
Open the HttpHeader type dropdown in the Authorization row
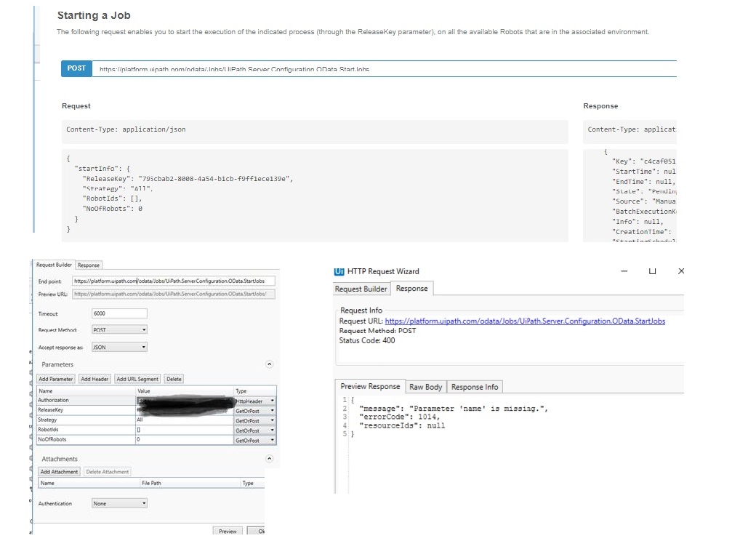255,401
